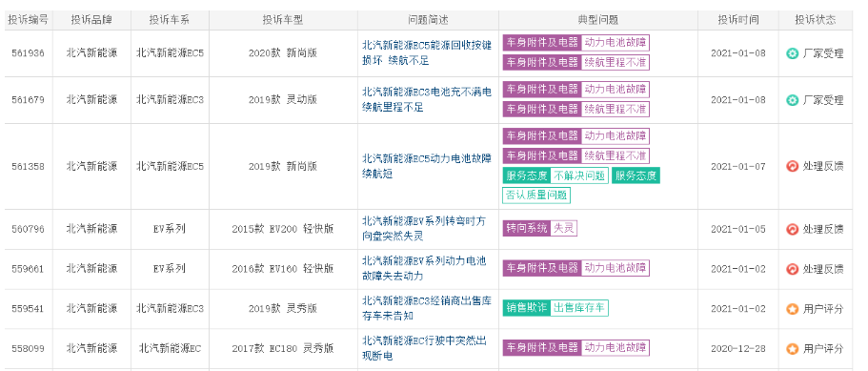Open complaint link 北汽新能源EC3经销商出售库存车未告知

pos(427,309)
